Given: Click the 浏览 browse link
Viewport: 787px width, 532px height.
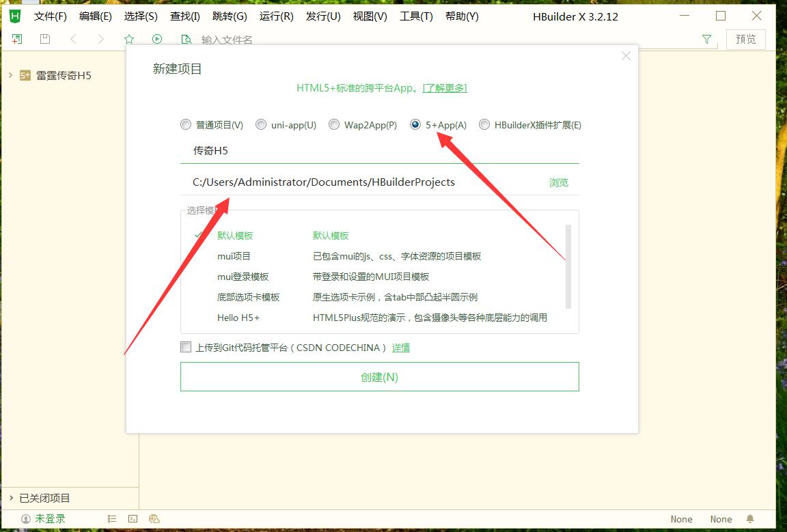Looking at the screenshot, I should (558, 182).
